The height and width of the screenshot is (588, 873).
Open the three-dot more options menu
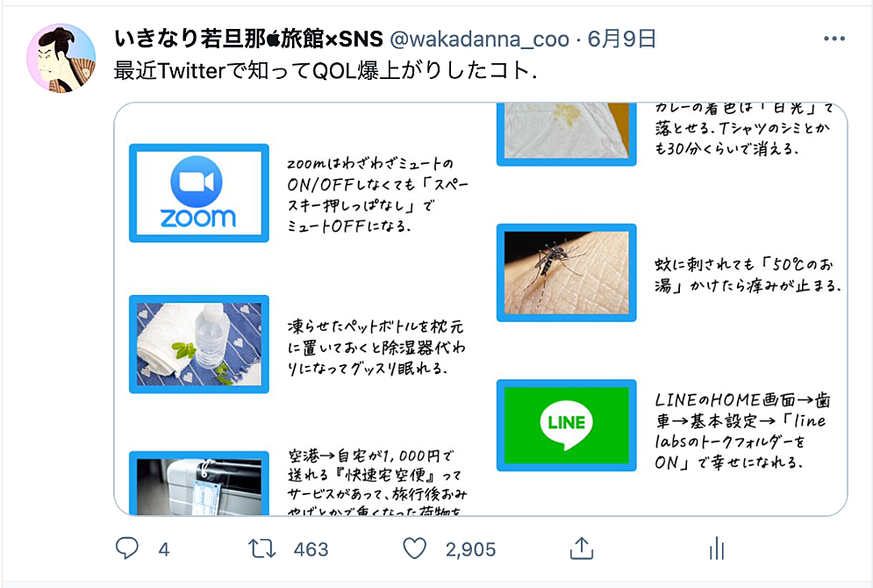tap(834, 39)
